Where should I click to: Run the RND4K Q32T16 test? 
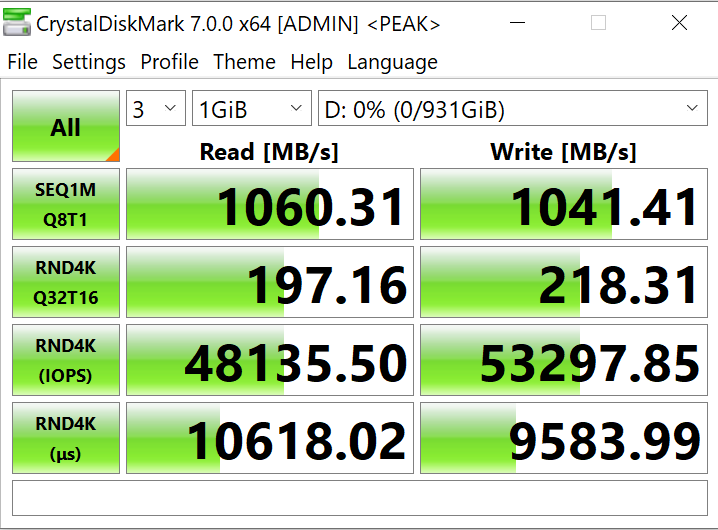pos(66,283)
